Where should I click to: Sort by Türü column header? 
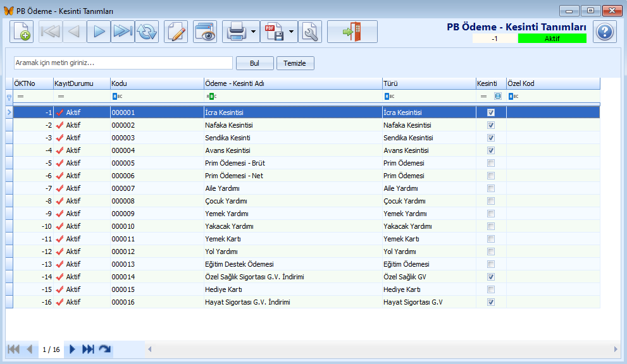click(x=429, y=83)
